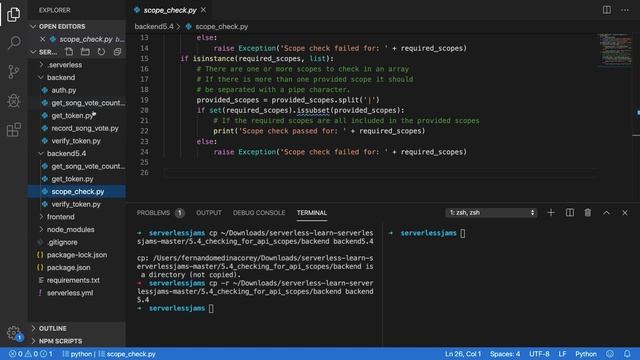640x360 pixels.
Task: Open package.json file
Action: pyautogui.click(x=68, y=267)
